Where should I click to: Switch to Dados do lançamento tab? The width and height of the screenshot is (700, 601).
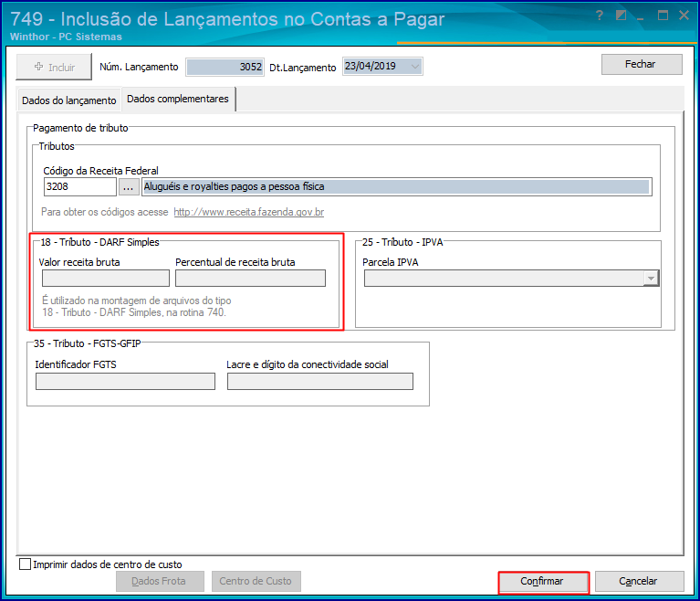(68, 100)
